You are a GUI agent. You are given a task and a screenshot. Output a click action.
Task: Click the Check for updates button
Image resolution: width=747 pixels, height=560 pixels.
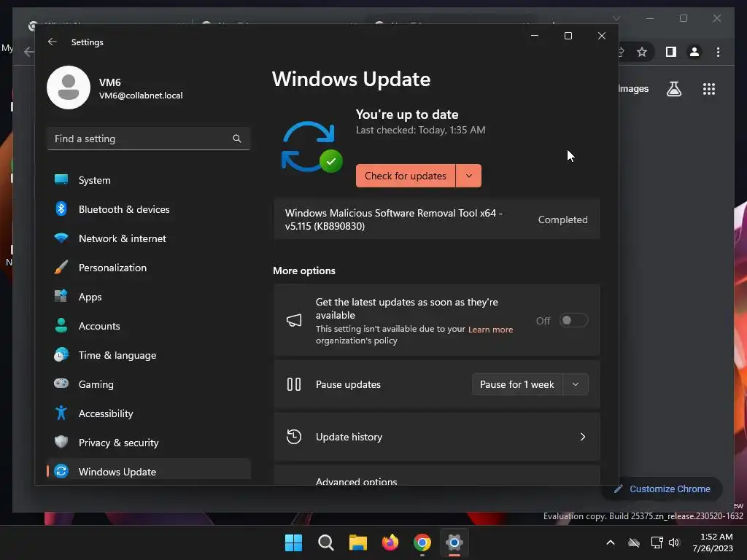406,176
